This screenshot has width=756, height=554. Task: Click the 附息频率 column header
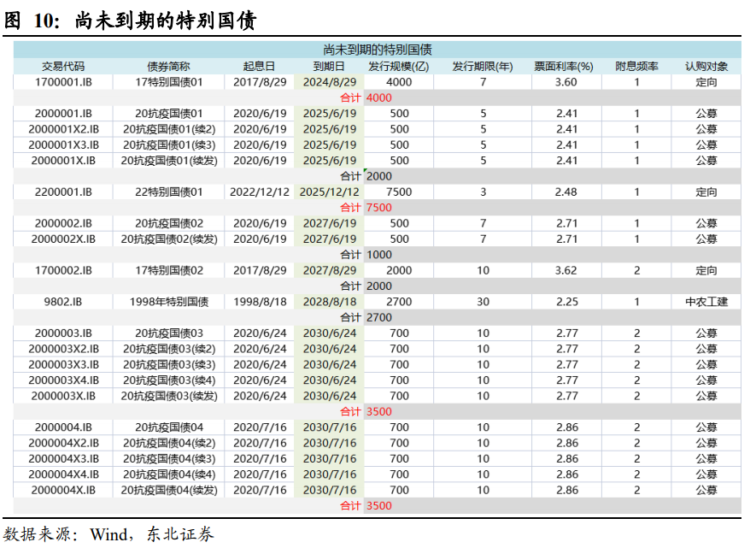[x=636, y=67]
